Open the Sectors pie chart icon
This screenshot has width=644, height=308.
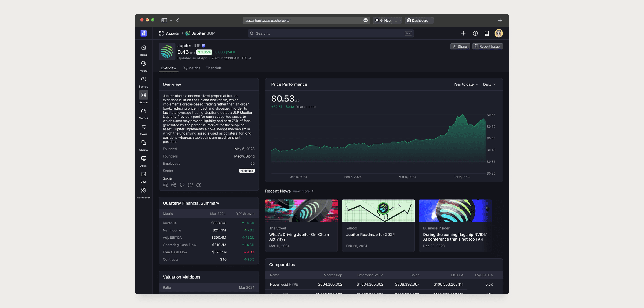pos(143,79)
